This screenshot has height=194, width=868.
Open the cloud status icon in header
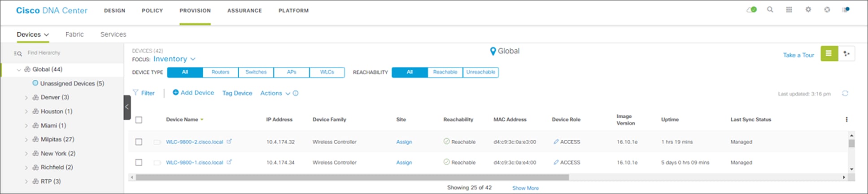752,9
